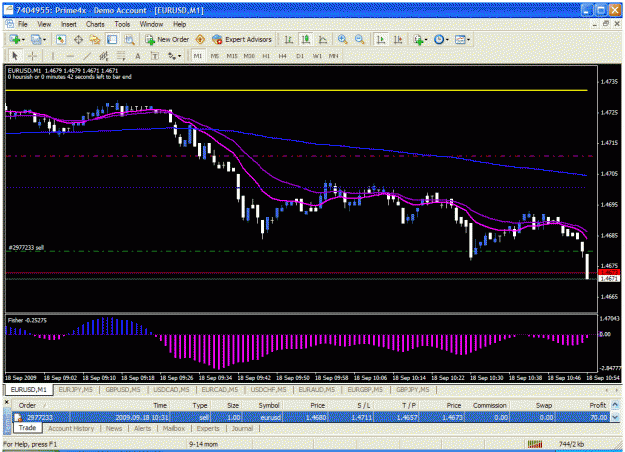Switch to the EURJPY,M5 chart tab
Viewport: 625px width, 452px height.
tap(76, 390)
